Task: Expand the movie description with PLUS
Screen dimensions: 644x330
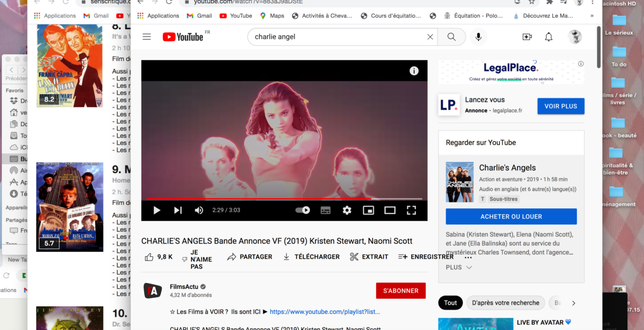Action: [x=459, y=267]
